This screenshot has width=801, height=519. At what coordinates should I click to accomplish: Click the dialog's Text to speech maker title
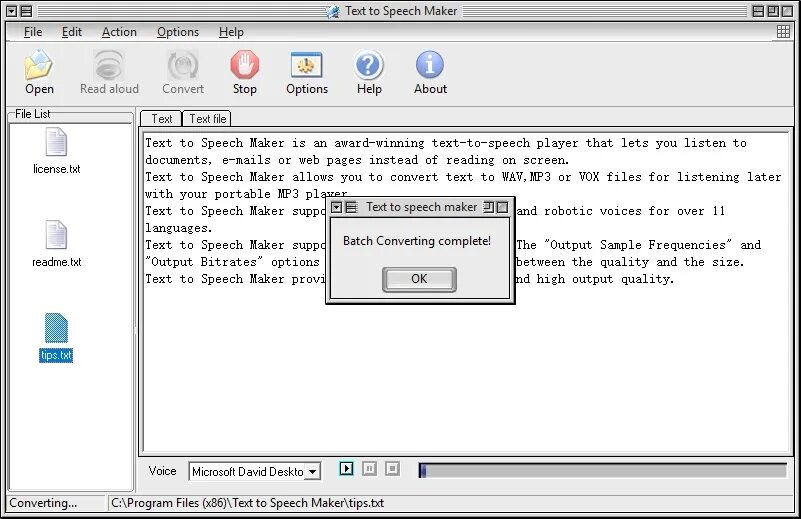click(x=421, y=207)
